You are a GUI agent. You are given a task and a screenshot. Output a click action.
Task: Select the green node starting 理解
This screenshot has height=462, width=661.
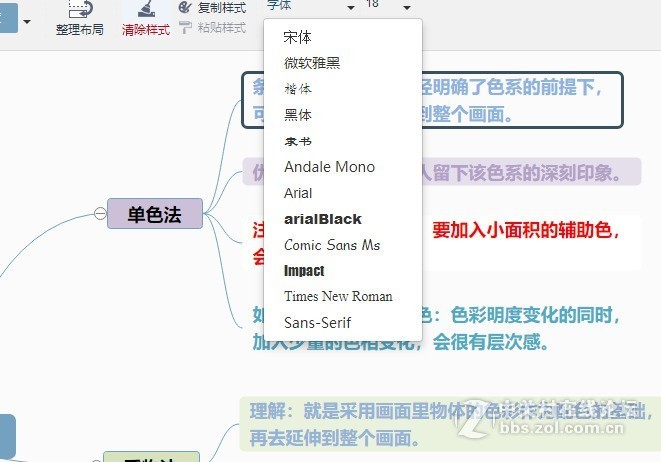tap(450, 424)
